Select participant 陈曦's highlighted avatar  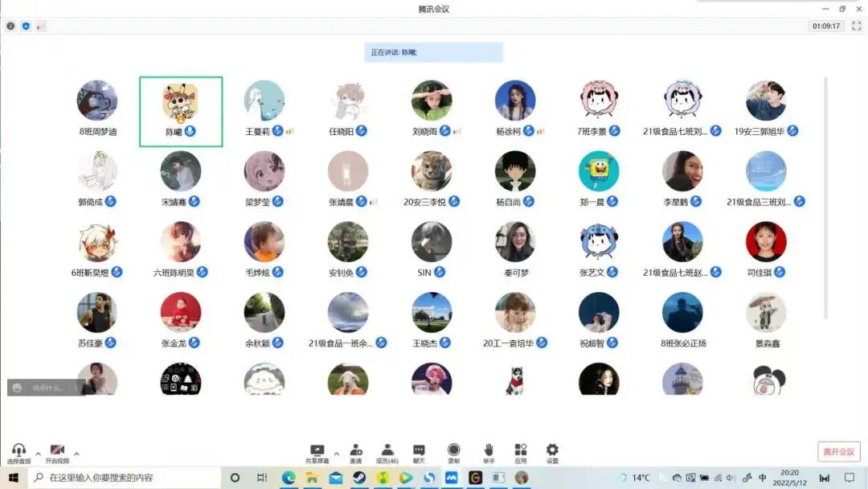click(x=181, y=102)
